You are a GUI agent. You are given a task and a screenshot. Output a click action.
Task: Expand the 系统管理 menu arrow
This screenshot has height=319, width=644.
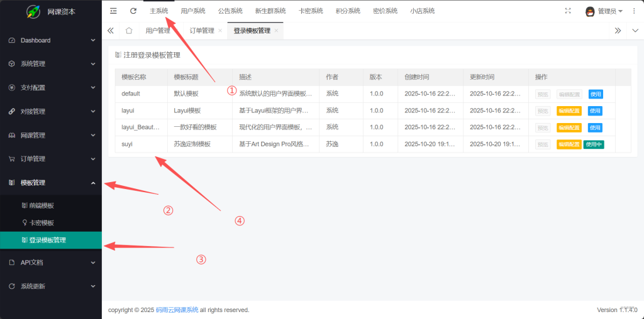point(93,64)
